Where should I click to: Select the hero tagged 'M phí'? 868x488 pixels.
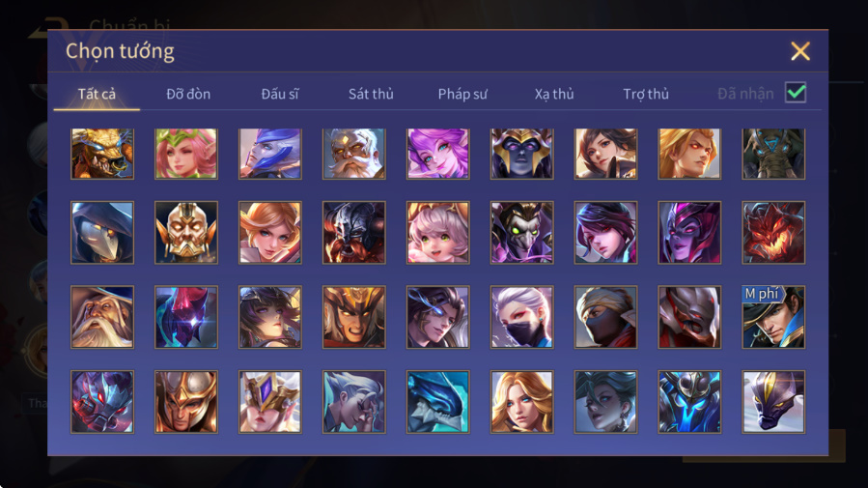click(773, 317)
